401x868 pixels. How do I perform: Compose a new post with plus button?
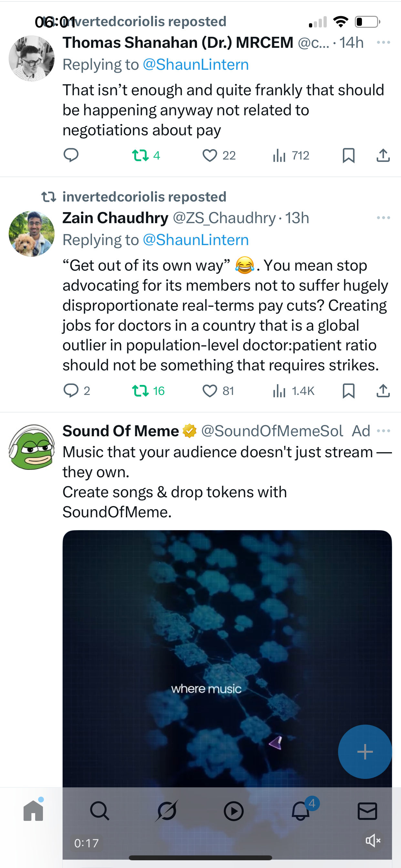(x=365, y=752)
